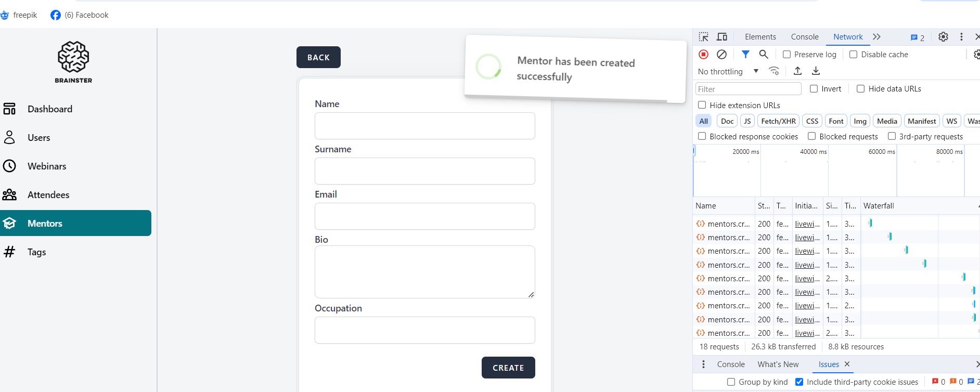
Task: Click into the Email input field
Action: 424,216
